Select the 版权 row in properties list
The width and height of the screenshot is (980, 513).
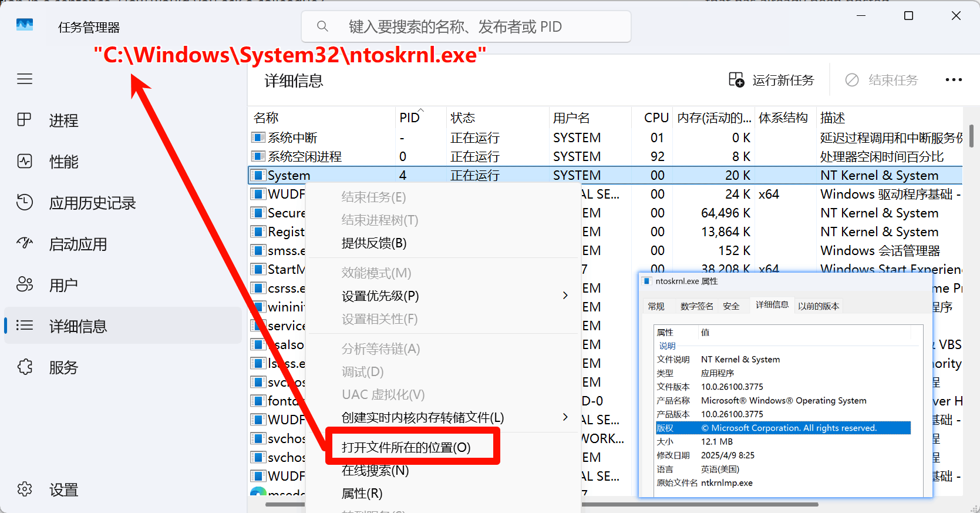coord(783,428)
